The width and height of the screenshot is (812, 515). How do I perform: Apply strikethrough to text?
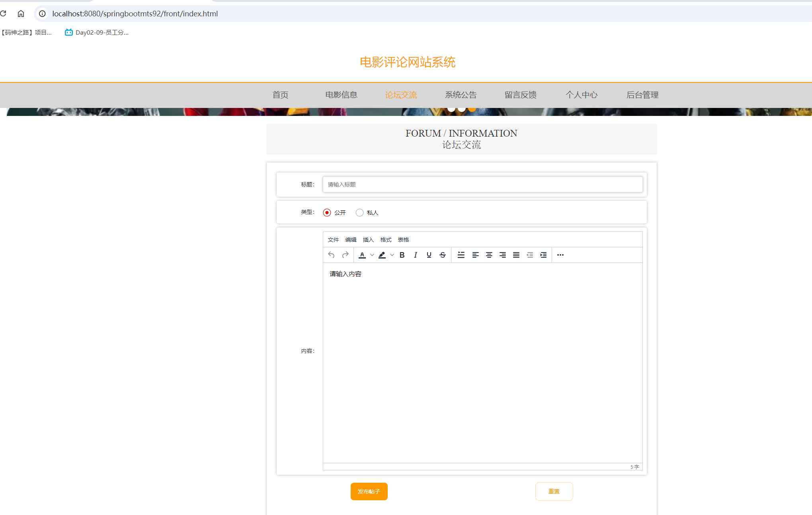pyautogui.click(x=443, y=255)
